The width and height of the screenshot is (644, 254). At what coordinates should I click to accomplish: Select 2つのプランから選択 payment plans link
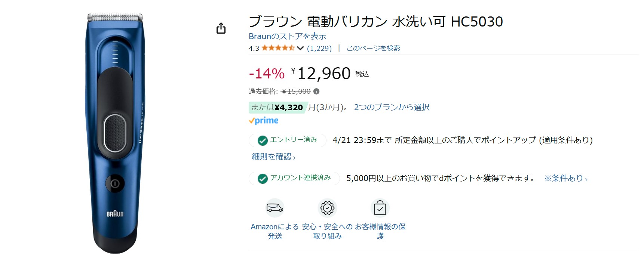[392, 108]
